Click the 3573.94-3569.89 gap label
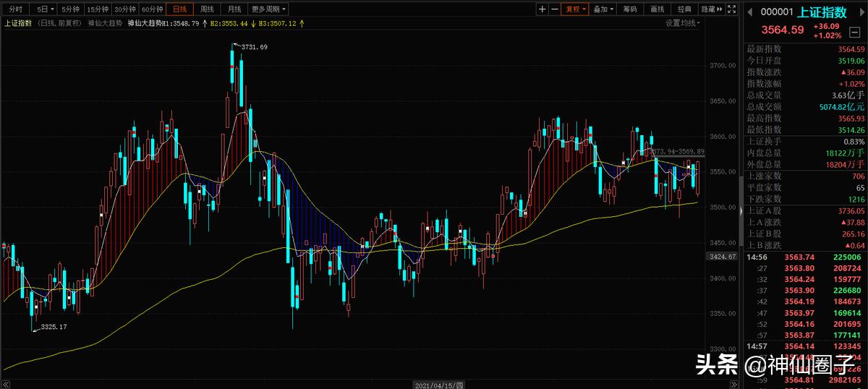 pyautogui.click(x=678, y=151)
